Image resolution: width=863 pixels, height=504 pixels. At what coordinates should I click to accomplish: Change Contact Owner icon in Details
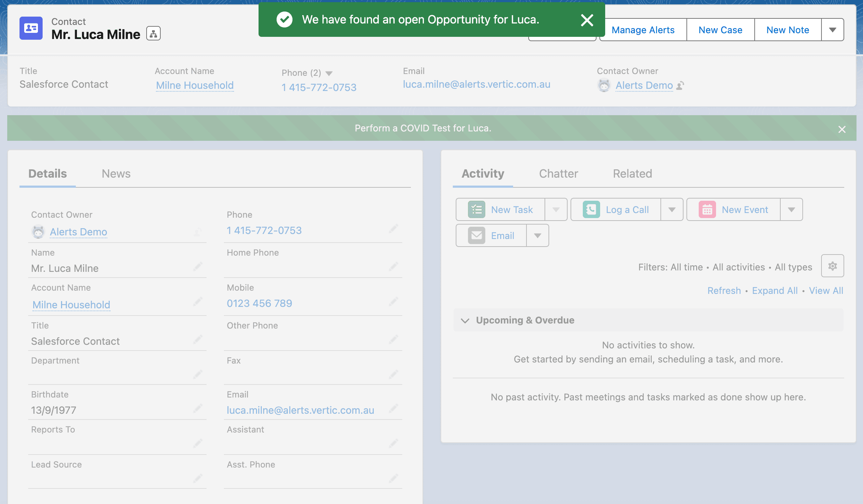coord(198,232)
